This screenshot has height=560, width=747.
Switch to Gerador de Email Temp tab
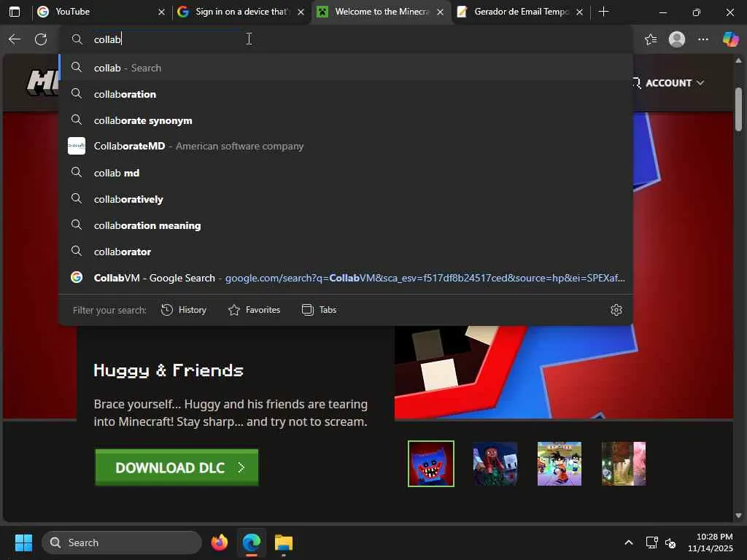pos(519,12)
